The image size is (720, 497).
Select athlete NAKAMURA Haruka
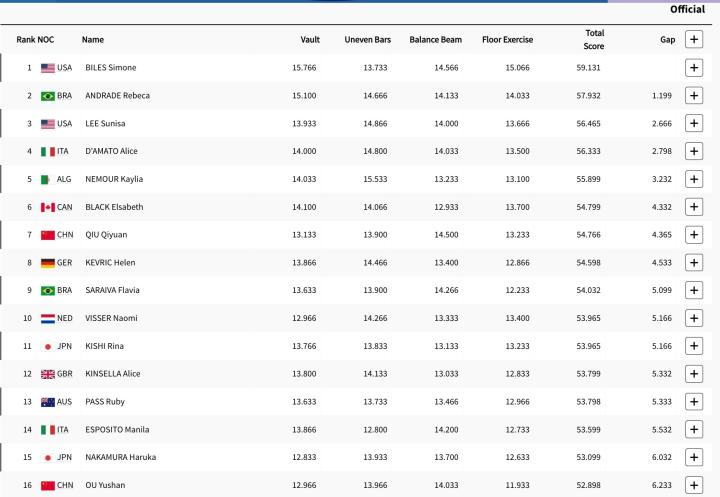coord(120,457)
